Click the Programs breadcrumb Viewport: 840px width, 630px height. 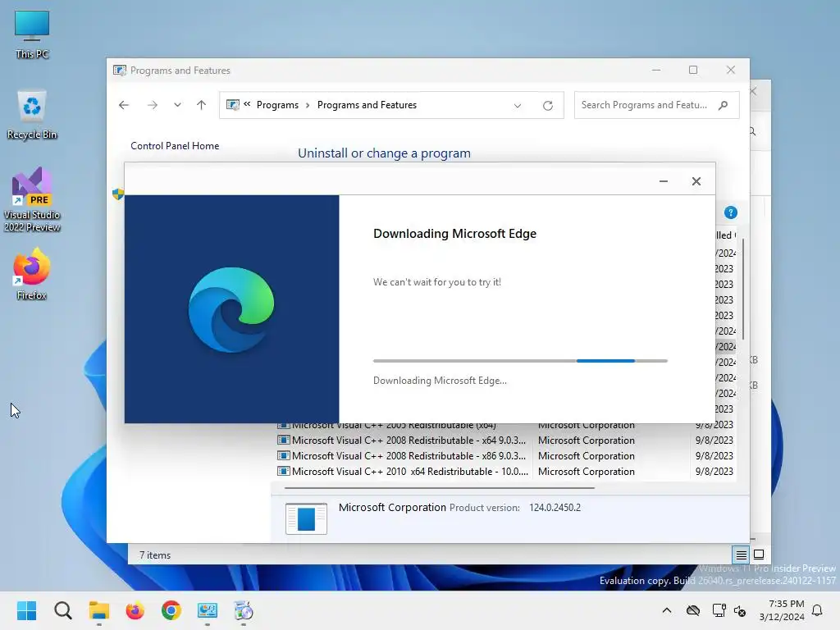[x=277, y=105]
